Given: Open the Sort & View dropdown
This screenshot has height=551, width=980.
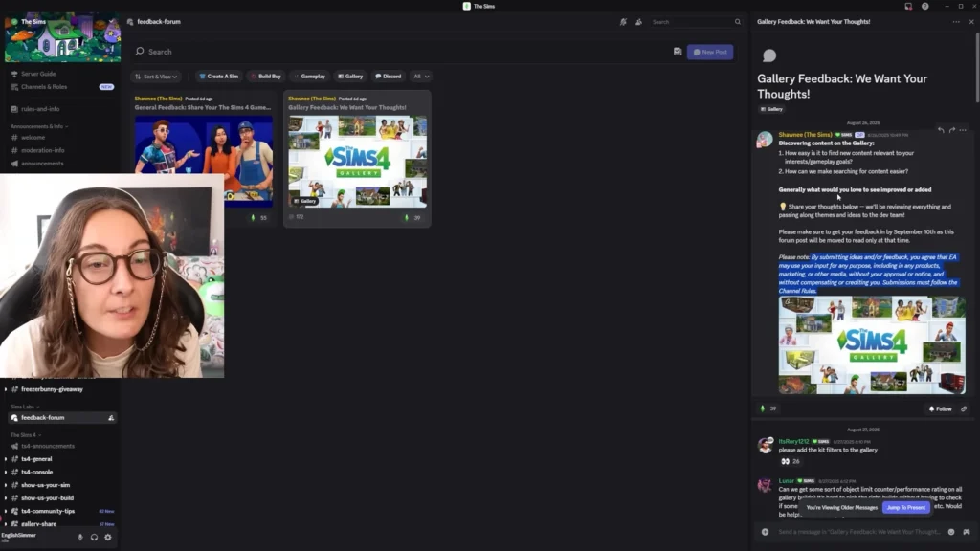Looking at the screenshot, I should click(x=154, y=76).
